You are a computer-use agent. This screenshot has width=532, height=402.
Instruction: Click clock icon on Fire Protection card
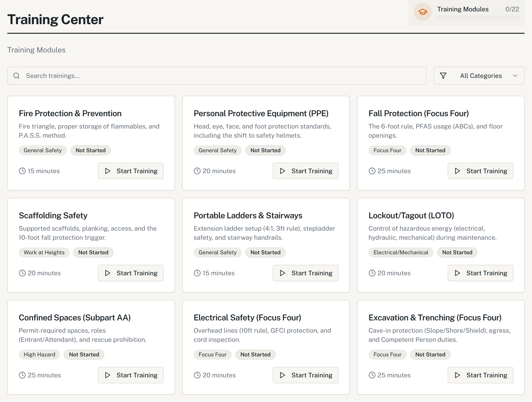point(22,171)
